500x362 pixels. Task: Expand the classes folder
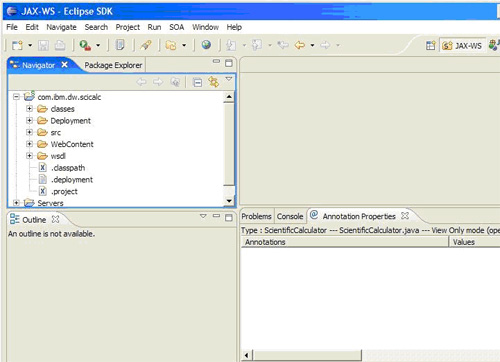pos(29,109)
